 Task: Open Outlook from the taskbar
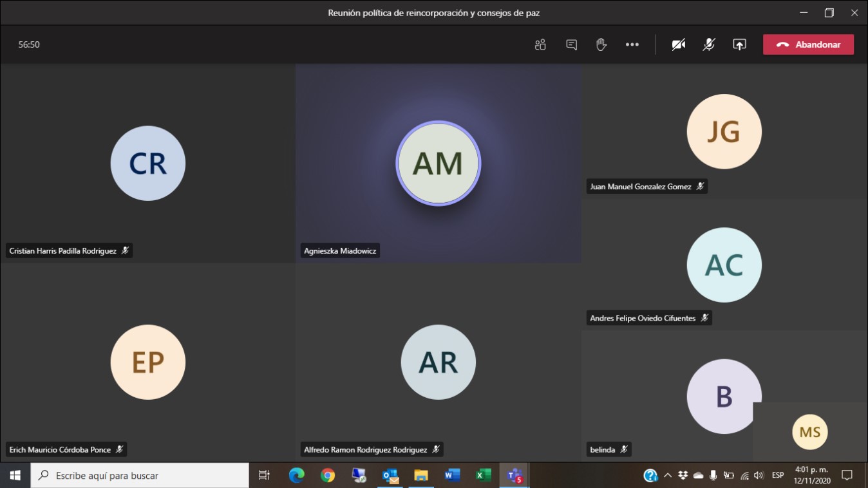390,475
